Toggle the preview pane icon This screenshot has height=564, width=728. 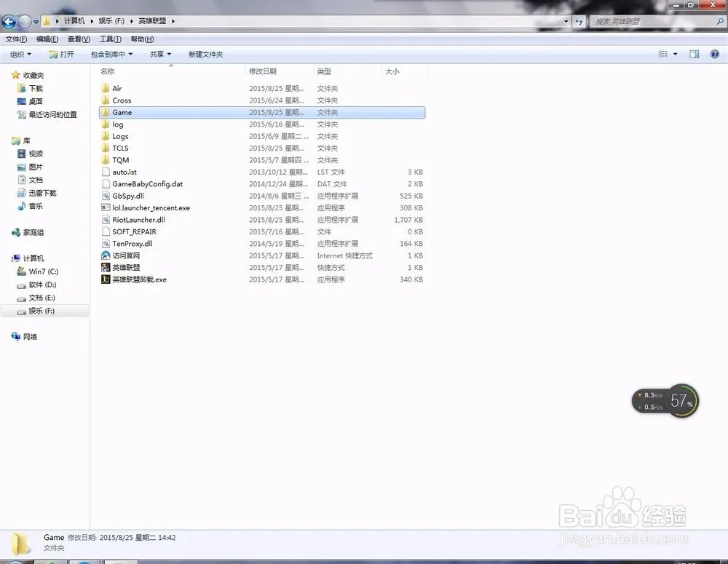(x=694, y=55)
